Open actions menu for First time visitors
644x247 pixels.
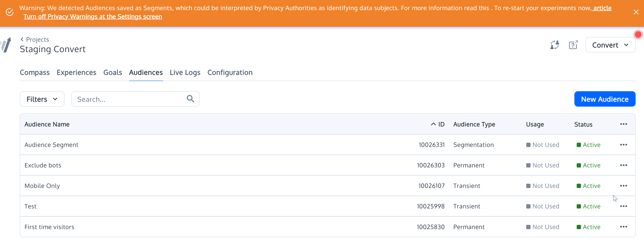coord(623,227)
